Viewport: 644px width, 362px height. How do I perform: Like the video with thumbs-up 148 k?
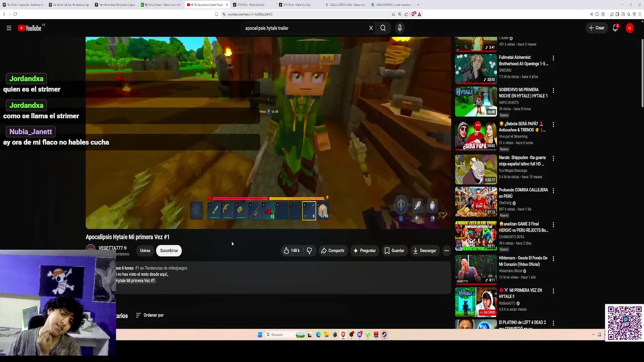point(292,250)
